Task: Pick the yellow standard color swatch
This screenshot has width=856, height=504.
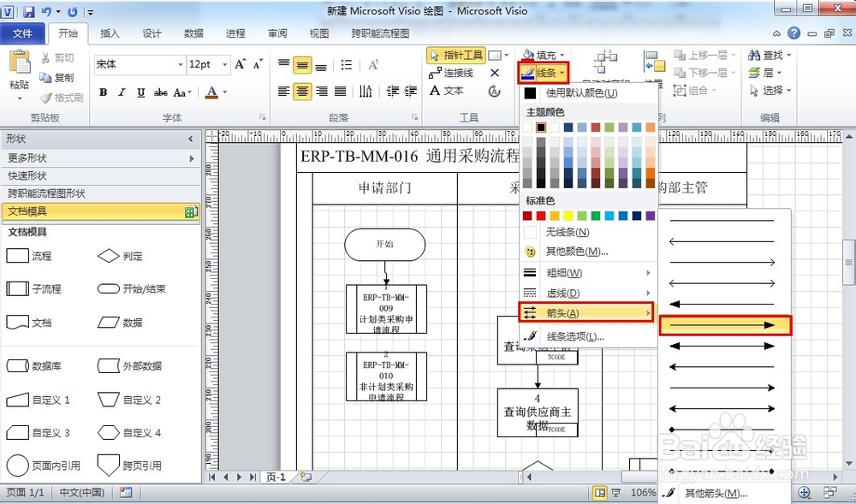Action: coord(568,216)
